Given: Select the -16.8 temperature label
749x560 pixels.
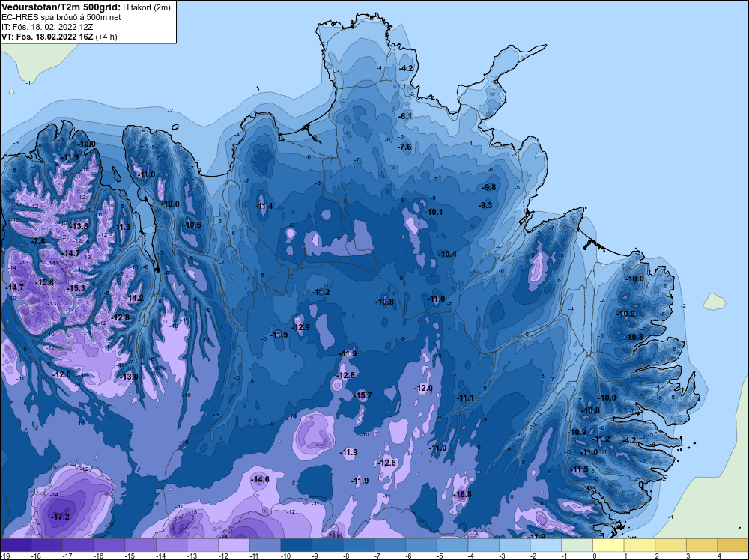Looking at the screenshot, I should coord(462,494).
